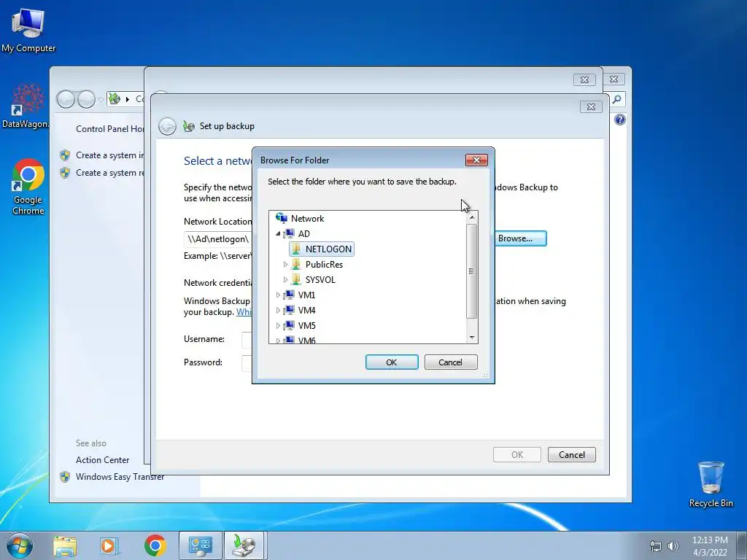Screen dimensions: 747x560
Task: Click the PublicRes folder icon
Action: [x=296, y=264]
